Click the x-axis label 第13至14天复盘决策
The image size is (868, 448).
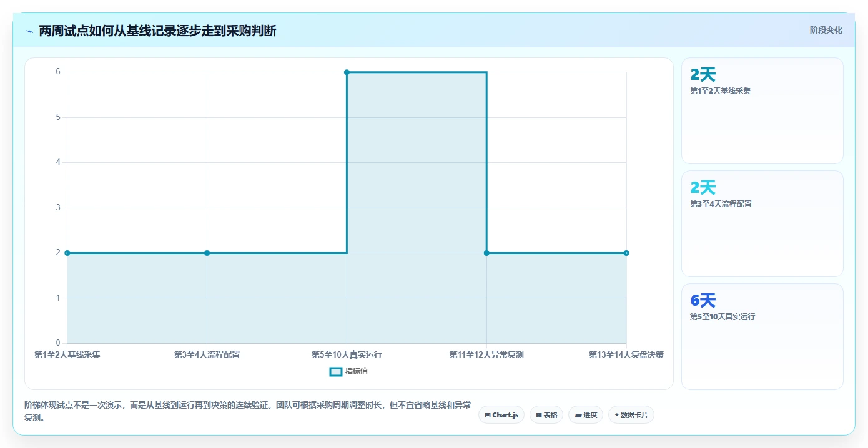coord(626,354)
